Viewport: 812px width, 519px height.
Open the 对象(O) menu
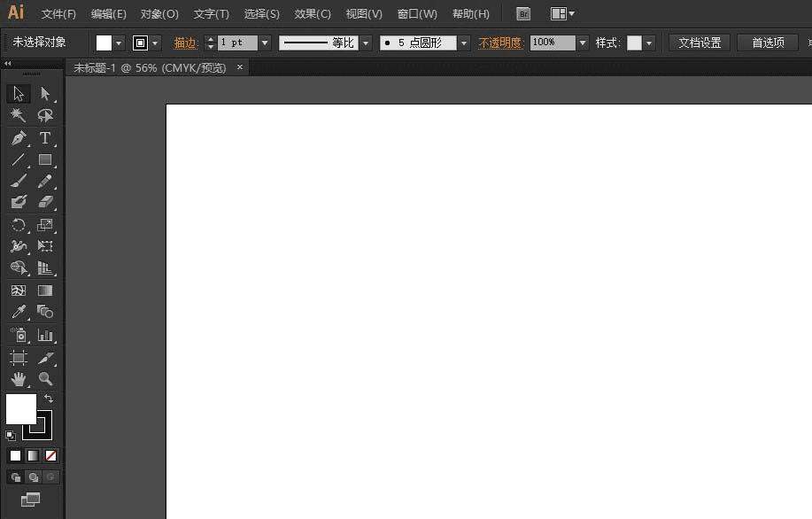click(159, 14)
